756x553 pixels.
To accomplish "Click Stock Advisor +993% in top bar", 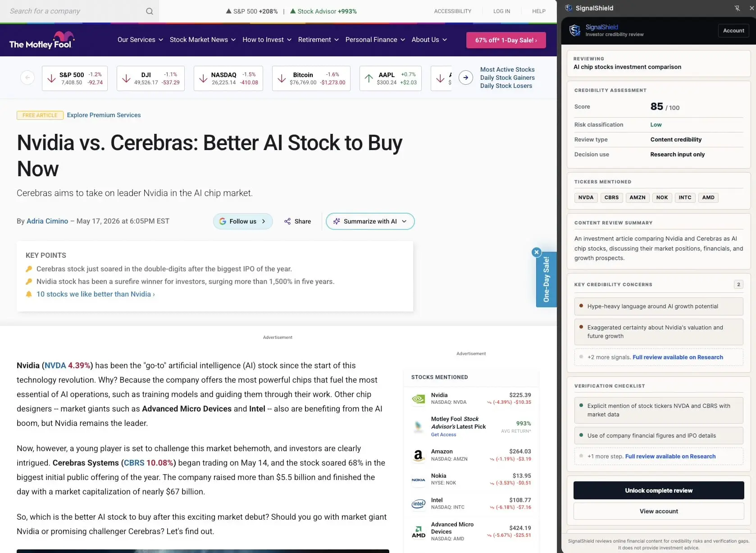I will [x=323, y=11].
